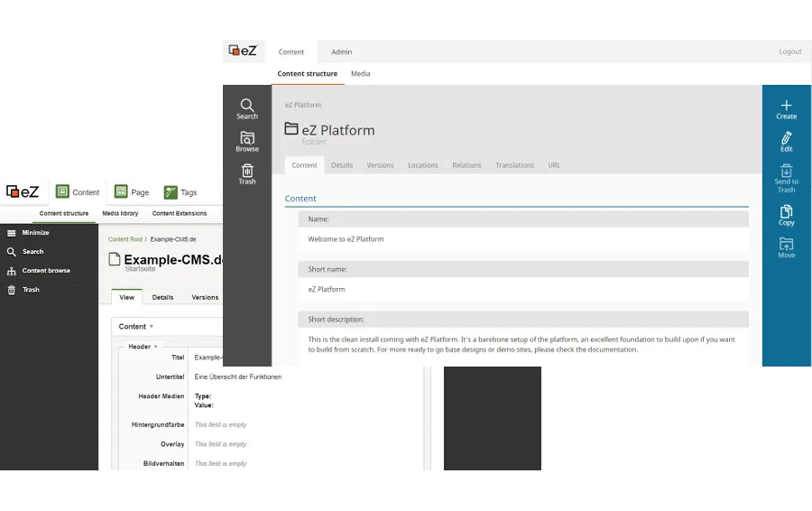Viewport: 812px width, 511px height.
Task: Click the folder icon beside eZ Platform title
Action: point(291,128)
